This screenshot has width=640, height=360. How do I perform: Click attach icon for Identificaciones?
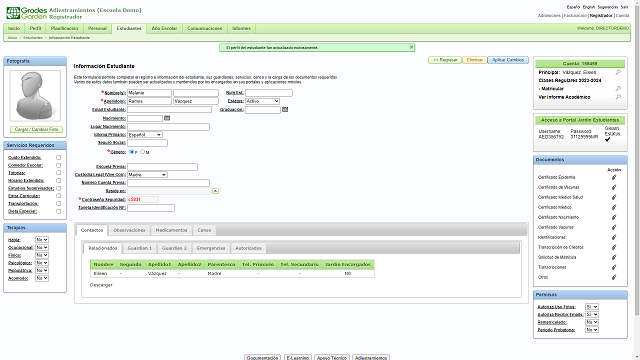point(614,237)
